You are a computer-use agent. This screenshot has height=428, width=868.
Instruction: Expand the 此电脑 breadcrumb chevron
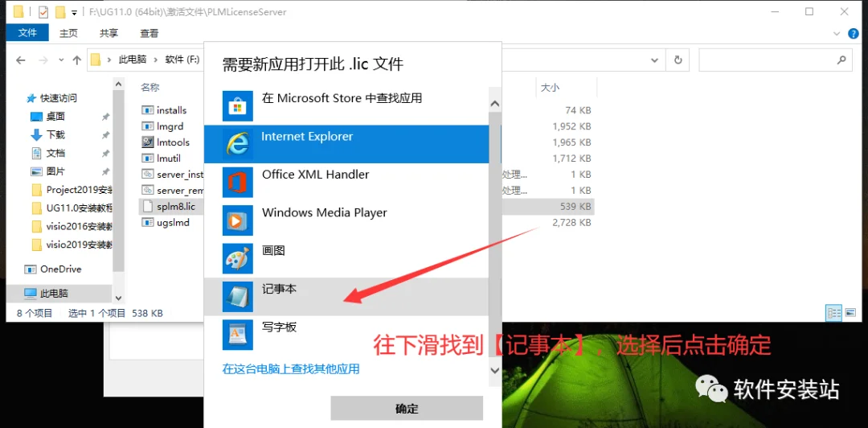[156, 60]
